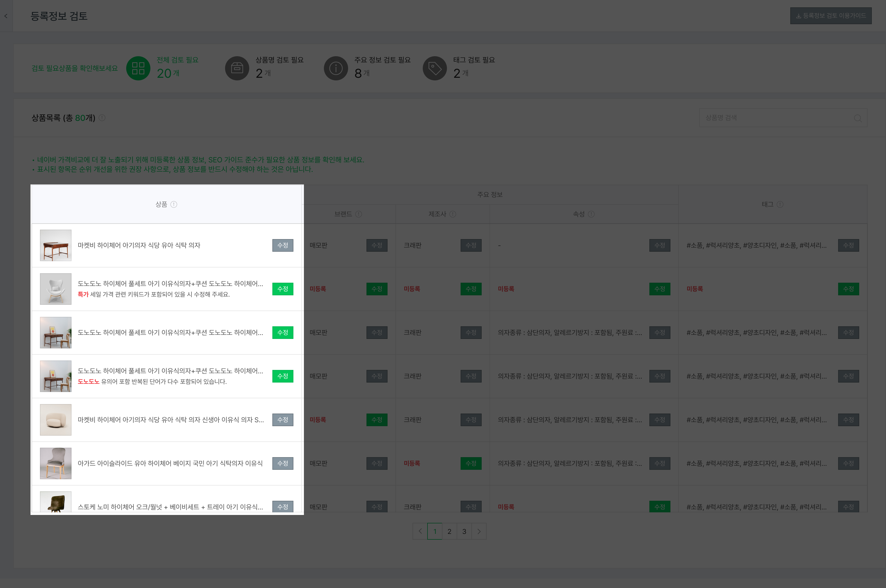Edit brand 매모판 in 아가드 아이슬라이드 row
Viewport: 886px width, 588px height.
coord(377,463)
